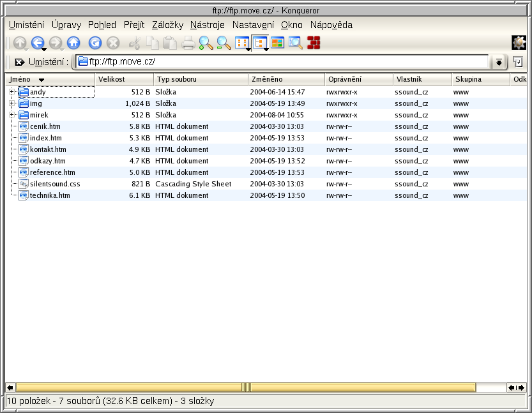The height and width of the screenshot is (413, 532).
Task: Click the Copy icon in toolbar
Action: coord(153,43)
